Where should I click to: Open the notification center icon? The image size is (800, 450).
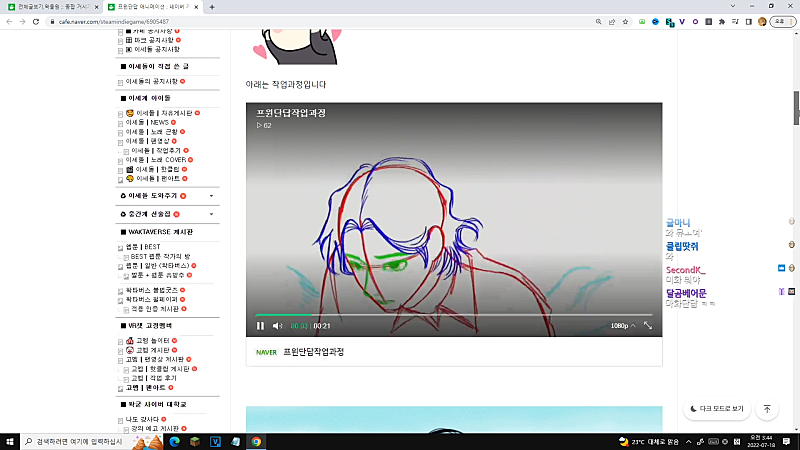point(786,442)
